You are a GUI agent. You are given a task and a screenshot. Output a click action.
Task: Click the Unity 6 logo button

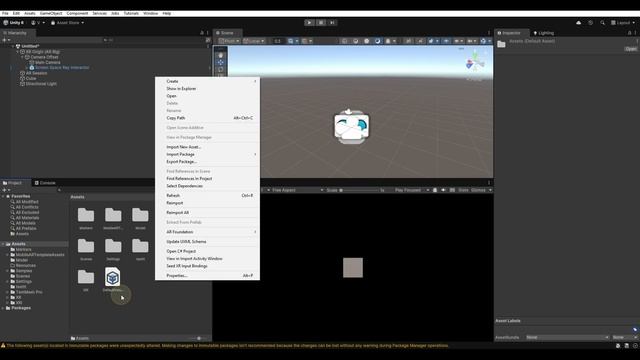coord(13,23)
